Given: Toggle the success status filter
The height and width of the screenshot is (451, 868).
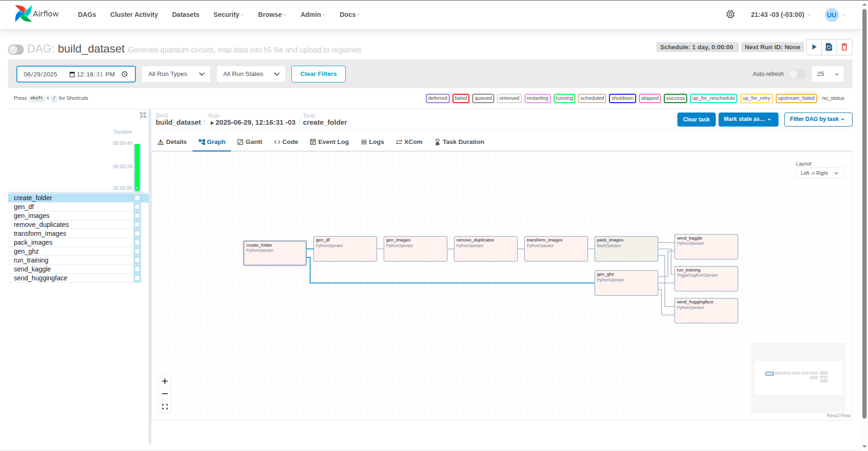Looking at the screenshot, I should (x=675, y=98).
